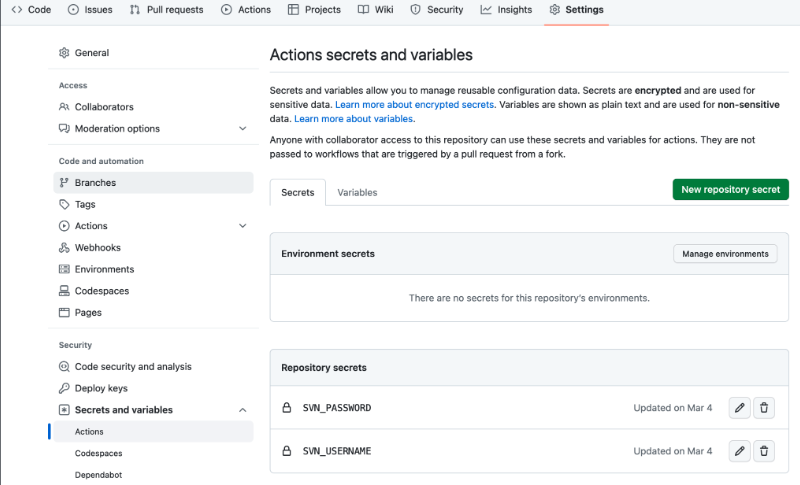This screenshot has height=485, width=800.
Task: Open the Pull requests repository tab
Action: (x=166, y=10)
